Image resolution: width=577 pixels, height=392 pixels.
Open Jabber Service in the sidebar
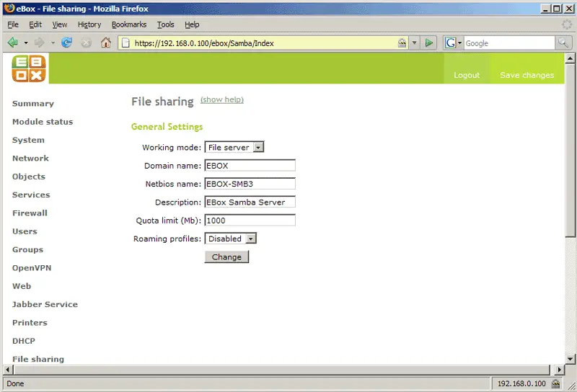pos(45,305)
